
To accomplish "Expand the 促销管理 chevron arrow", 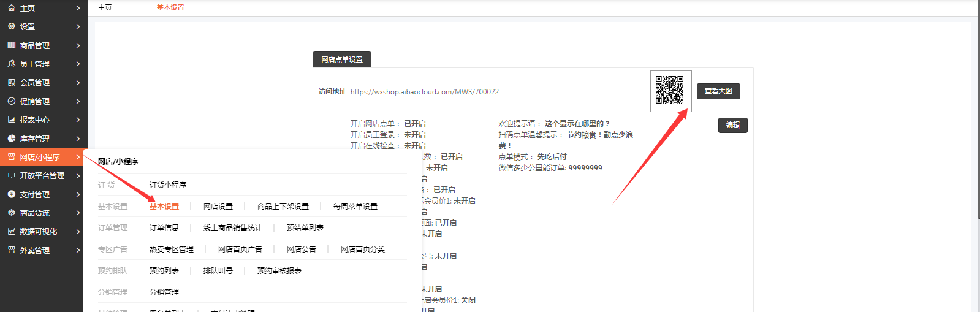I will [78, 101].
